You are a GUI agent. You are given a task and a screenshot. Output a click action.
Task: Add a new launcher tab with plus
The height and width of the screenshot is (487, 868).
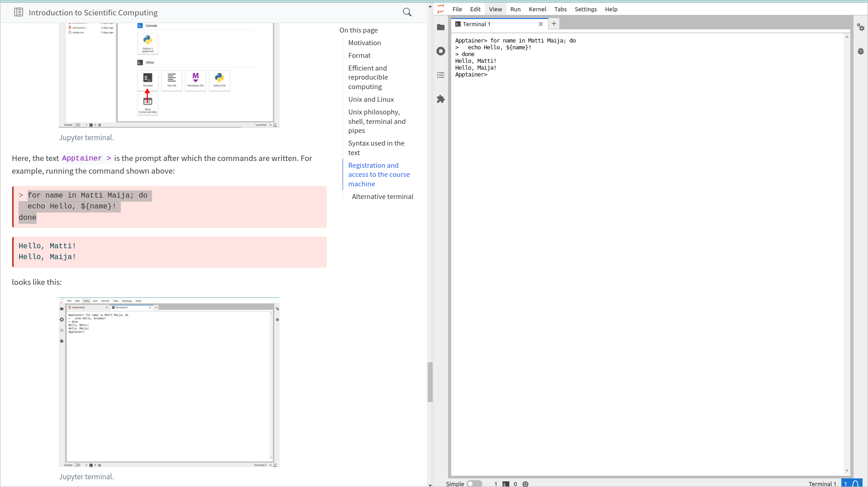(554, 24)
